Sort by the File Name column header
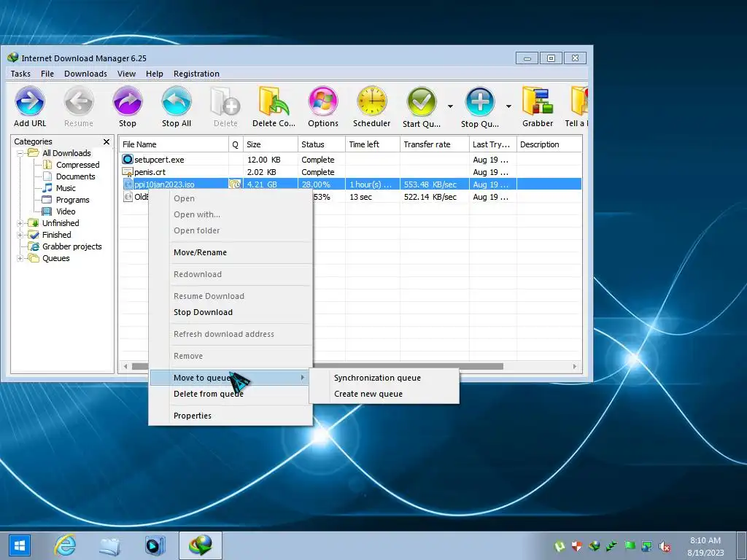 174,144
